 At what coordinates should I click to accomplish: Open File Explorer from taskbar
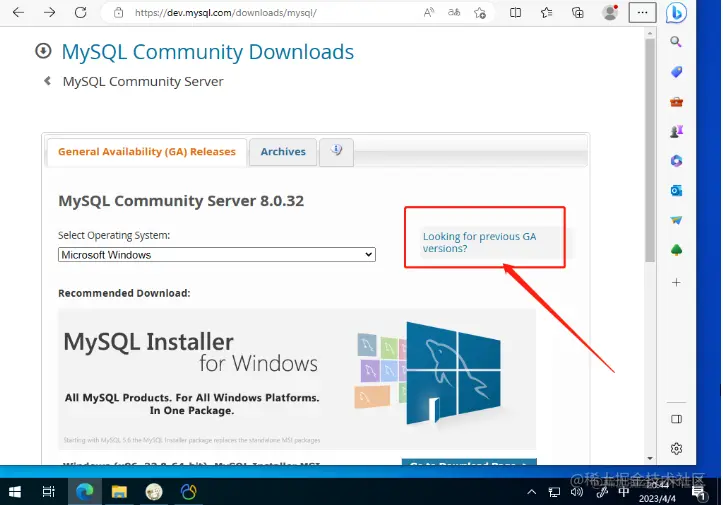tap(119, 492)
